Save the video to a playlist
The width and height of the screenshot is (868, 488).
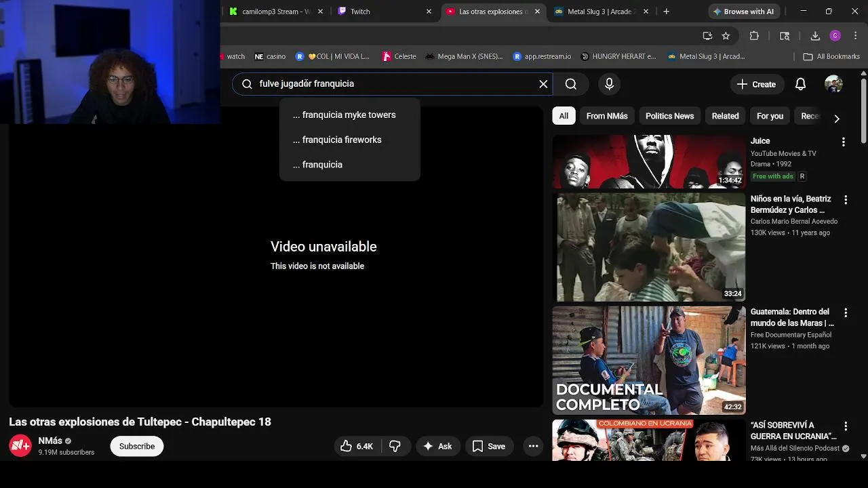(489, 446)
